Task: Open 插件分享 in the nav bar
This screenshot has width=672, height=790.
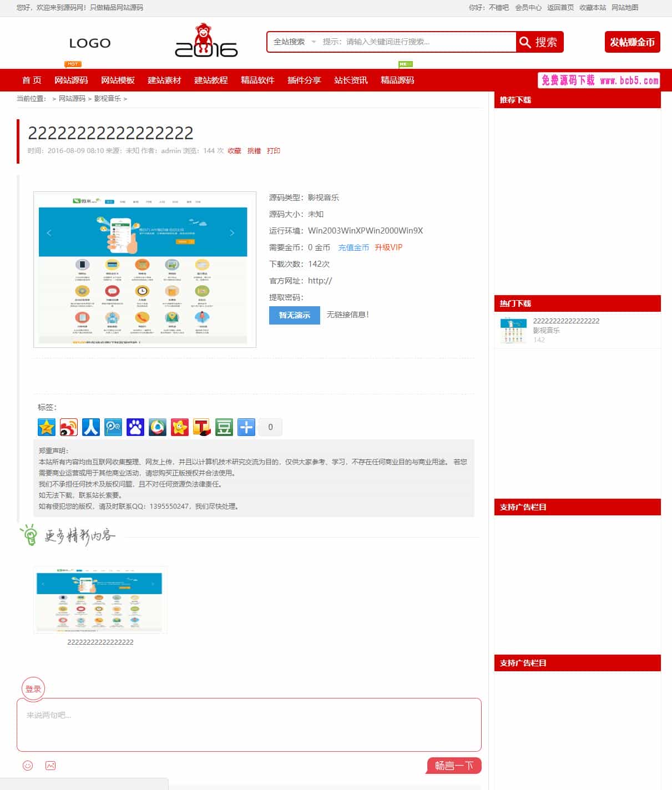Action: (x=304, y=80)
